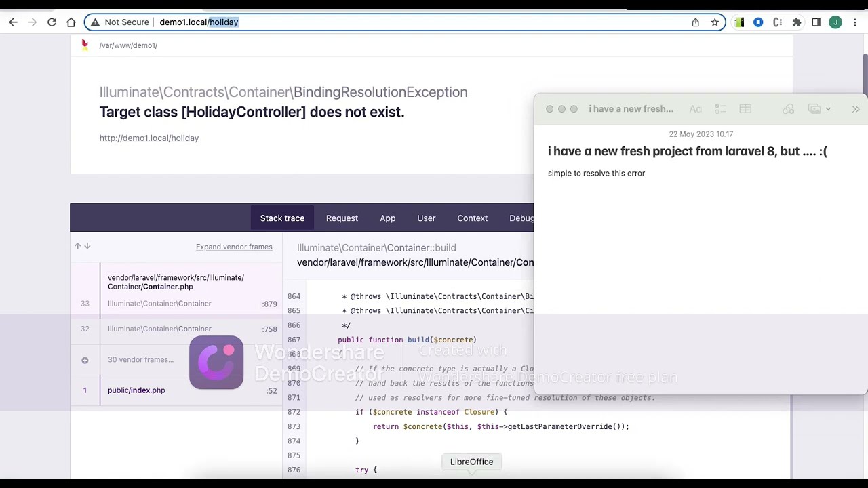868x488 pixels.
Task: Open the http://demo1.local/holiday link
Action: pyautogui.click(x=149, y=138)
